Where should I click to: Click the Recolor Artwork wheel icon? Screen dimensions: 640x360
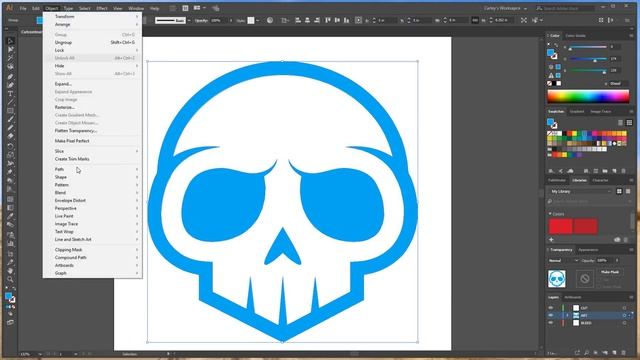pos(270,20)
